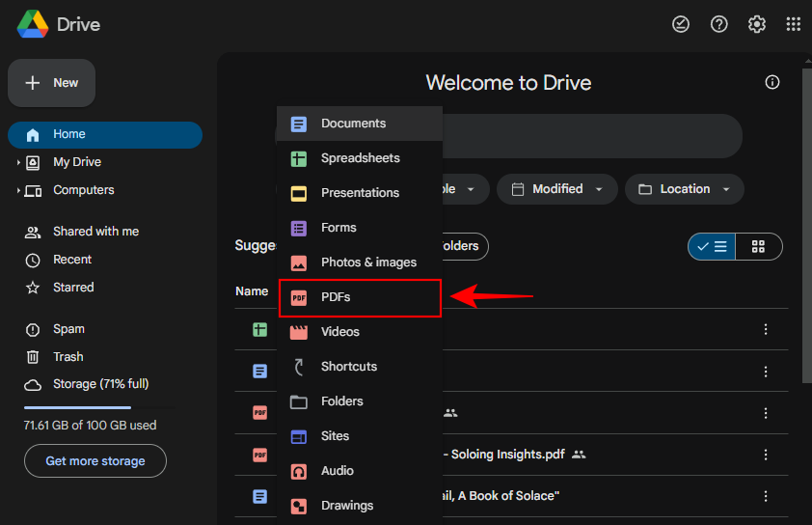Open more actions for Soloing Insights.pdf
The height and width of the screenshot is (525, 812).
pyautogui.click(x=766, y=456)
